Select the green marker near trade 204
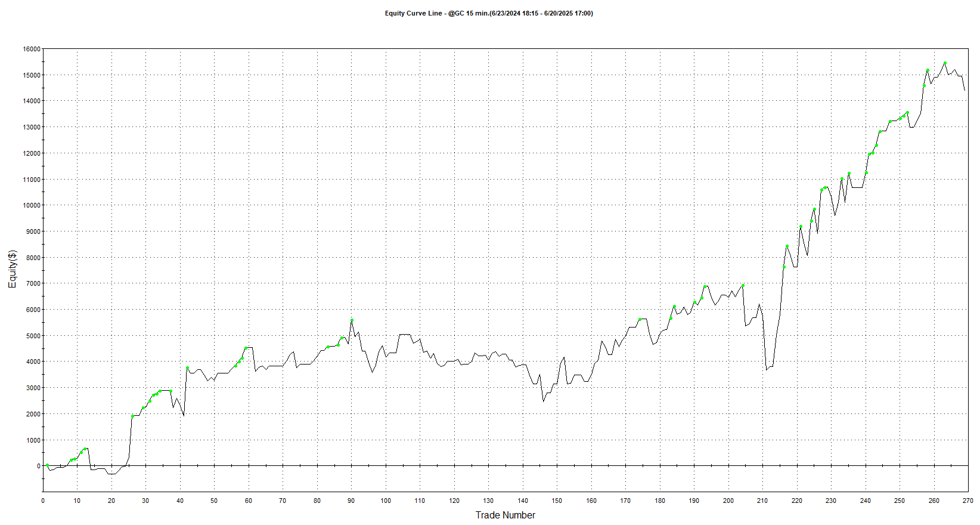This screenshot has width=980, height=525. click(x=743, y=285)
